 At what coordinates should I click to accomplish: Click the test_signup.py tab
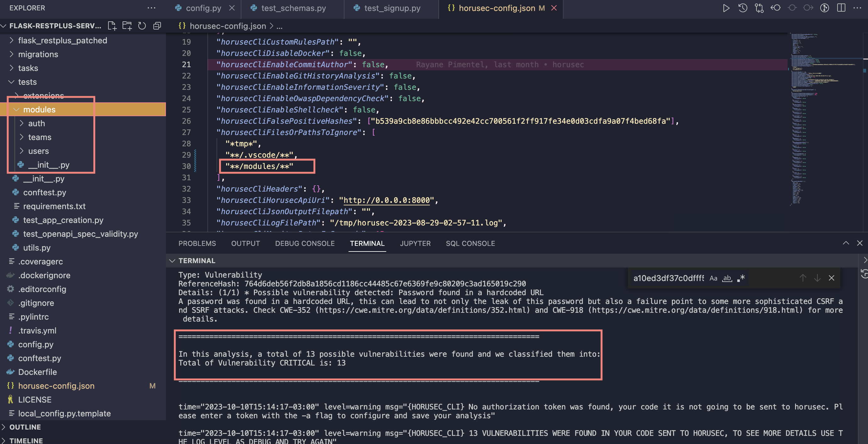pyautogui.click(x=392, y=8)
